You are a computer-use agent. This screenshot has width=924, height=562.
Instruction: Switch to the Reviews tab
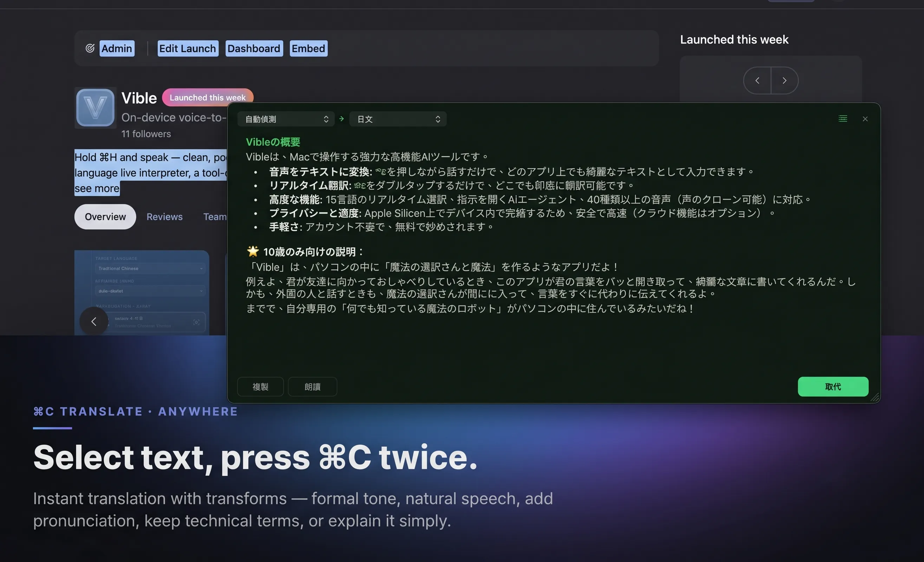(165, 217)
